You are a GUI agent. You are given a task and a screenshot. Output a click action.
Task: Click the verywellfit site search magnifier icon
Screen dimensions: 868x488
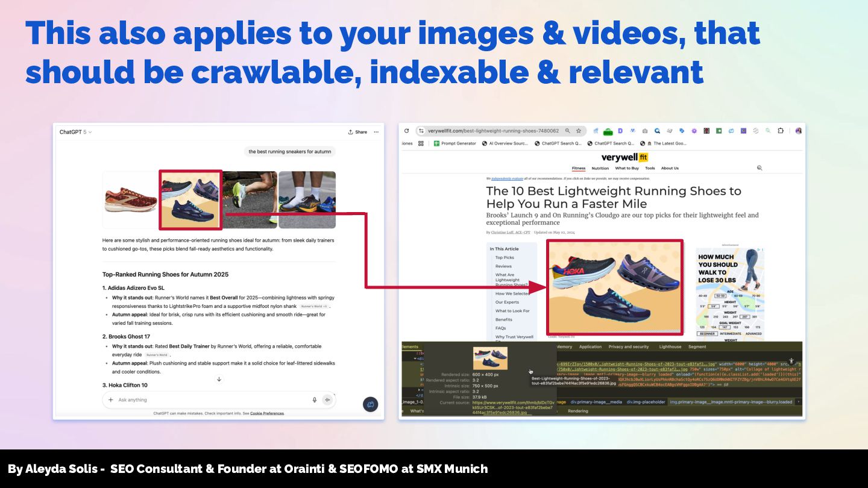pyautogui.click(x=759, y=168)
